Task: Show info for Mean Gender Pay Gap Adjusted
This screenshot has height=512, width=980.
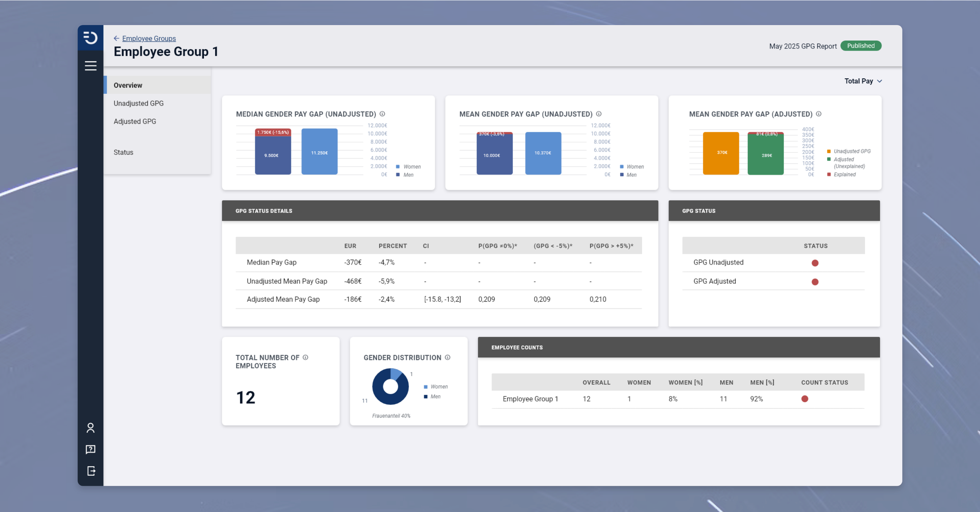Action: coord(818,114)
